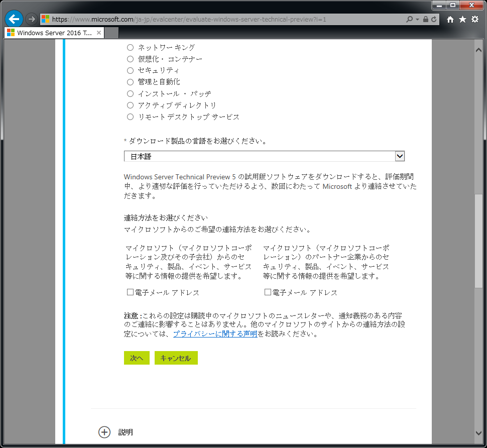Click the back navigation arrow

coord(14,19)
